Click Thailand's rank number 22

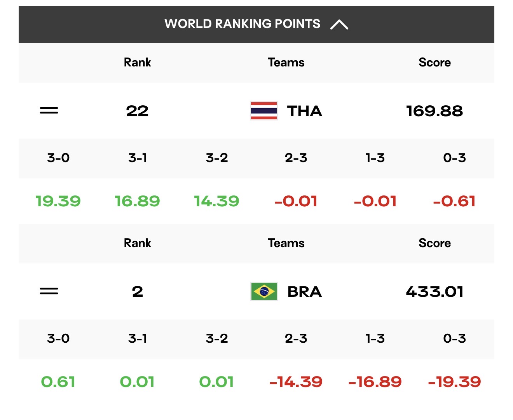tap(137, 111)
